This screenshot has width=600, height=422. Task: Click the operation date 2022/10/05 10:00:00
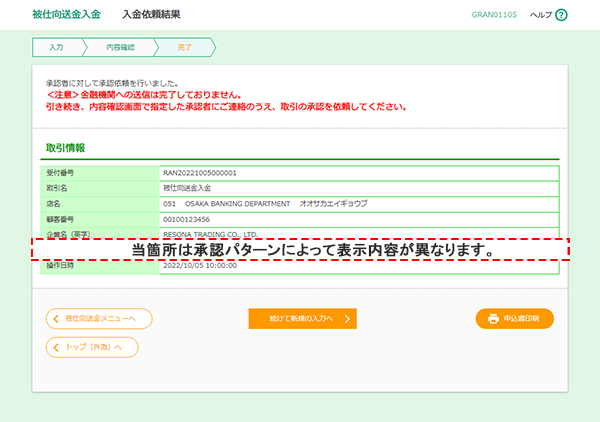199,267
